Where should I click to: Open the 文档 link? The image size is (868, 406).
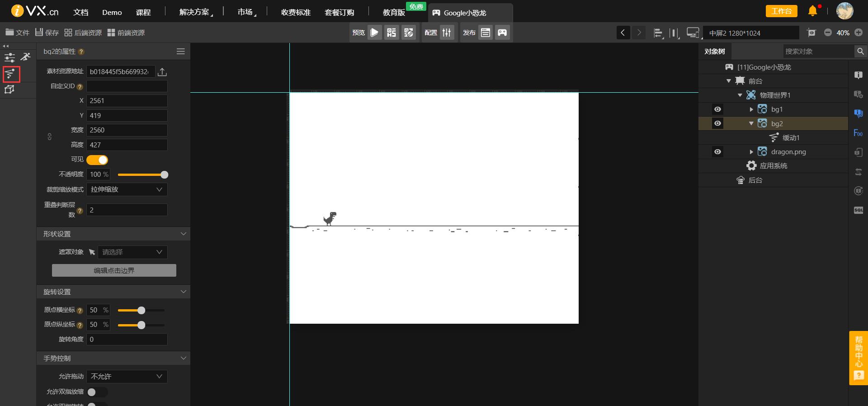tap(81, 12)
